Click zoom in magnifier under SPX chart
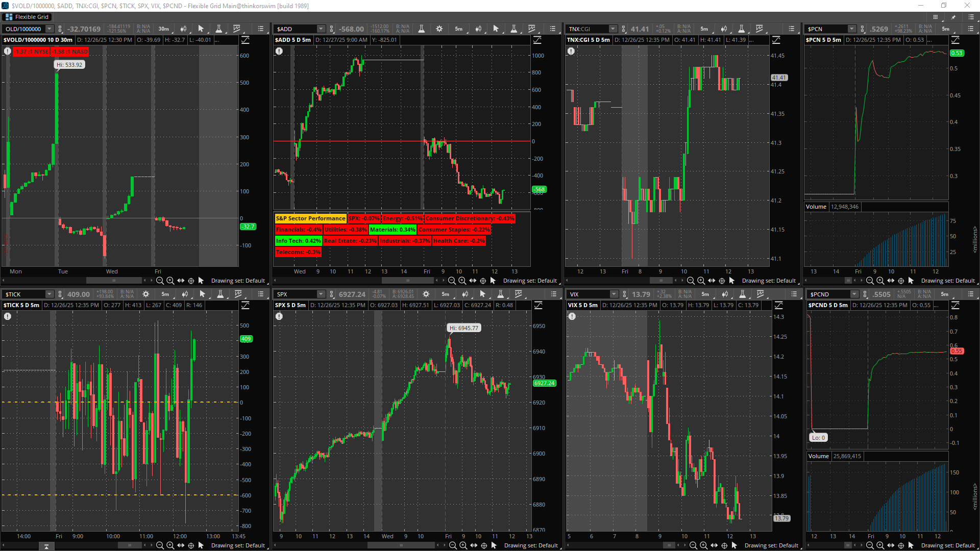The width and height of the screenshot is (980, 551). [x=463, y=545]
